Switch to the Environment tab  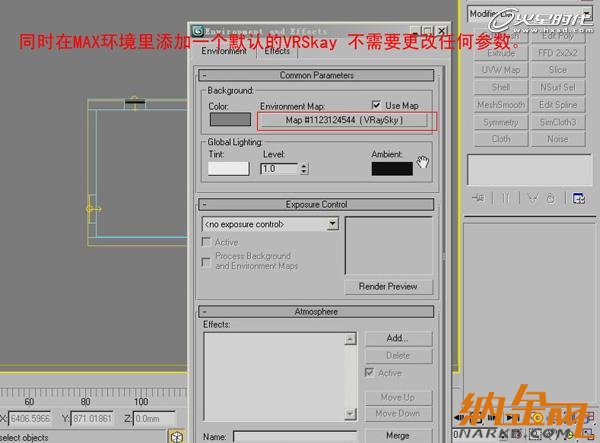coord(224,51)
